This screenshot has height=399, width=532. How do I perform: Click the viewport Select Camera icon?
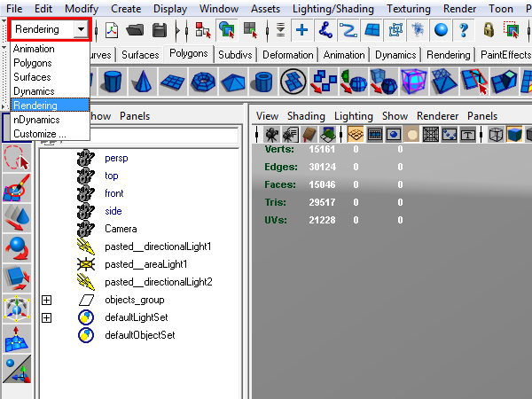pos(271,135)
